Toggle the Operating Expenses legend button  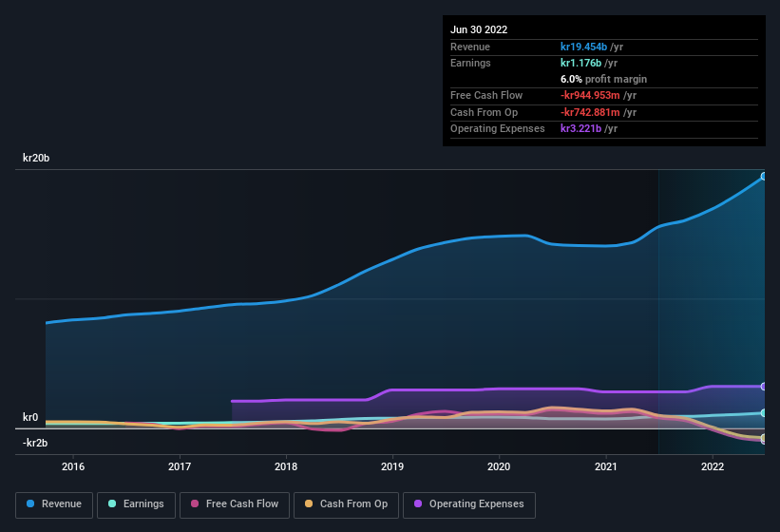pyautogui.click(x=469, y=504)
